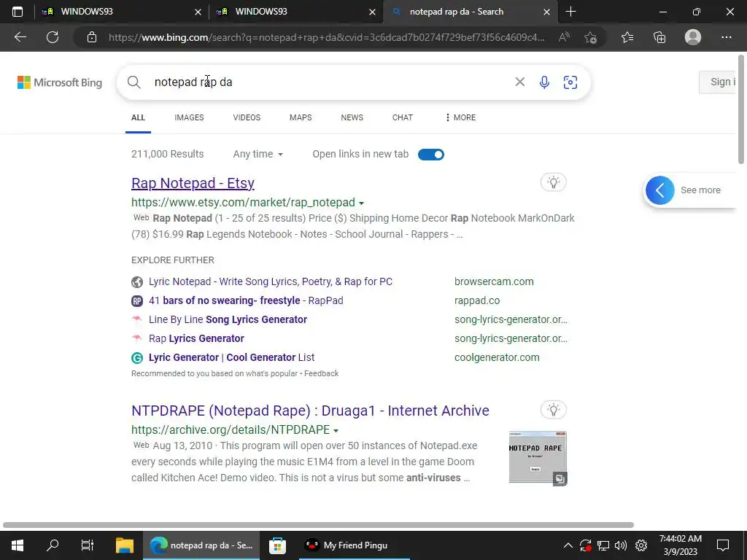747x560 pixels.
Task: Search using an image icon
Action: [x=570, y=82]
